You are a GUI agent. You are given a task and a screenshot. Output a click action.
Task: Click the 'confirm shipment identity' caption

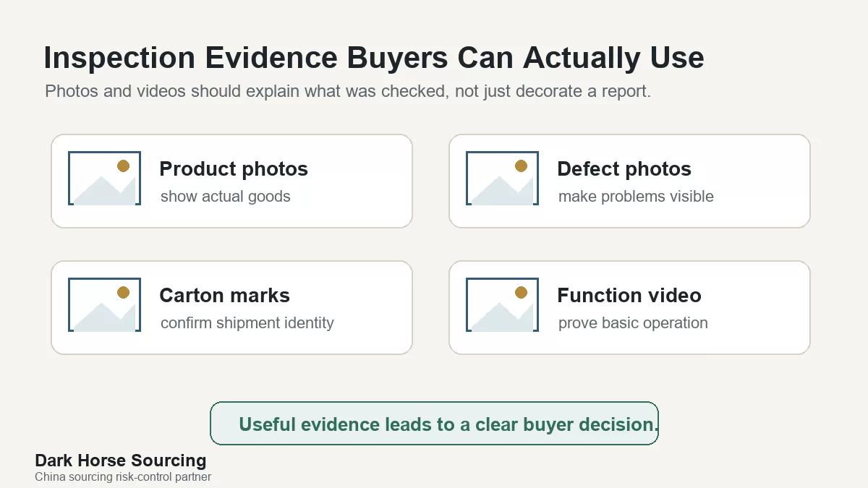click(247, 323)
